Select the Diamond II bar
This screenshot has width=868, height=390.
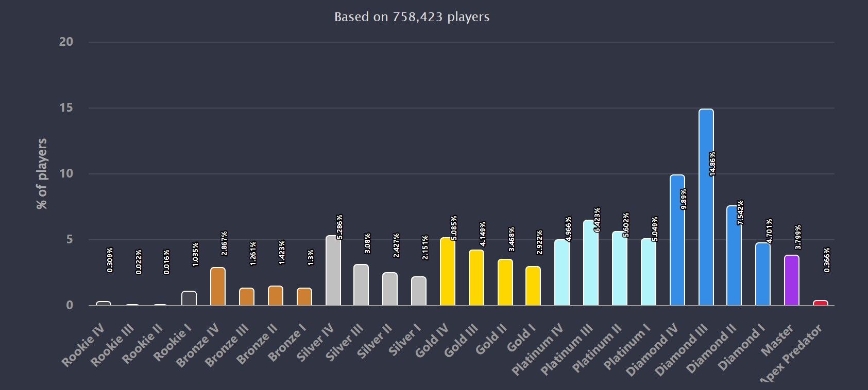point(734,256)
